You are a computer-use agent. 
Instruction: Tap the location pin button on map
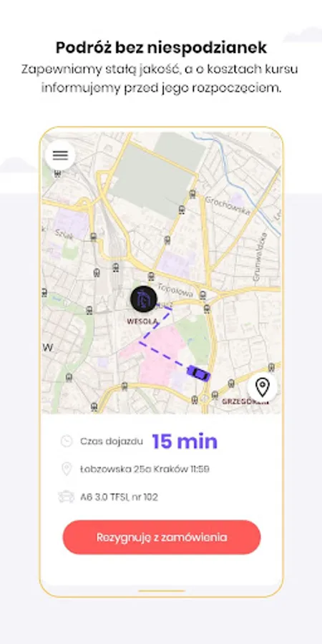(x=262, y=387)
